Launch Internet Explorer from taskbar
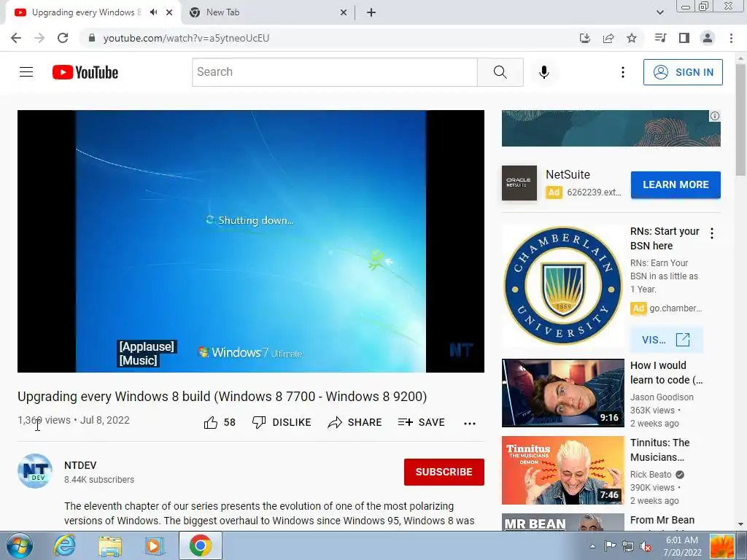 [64, 545]
